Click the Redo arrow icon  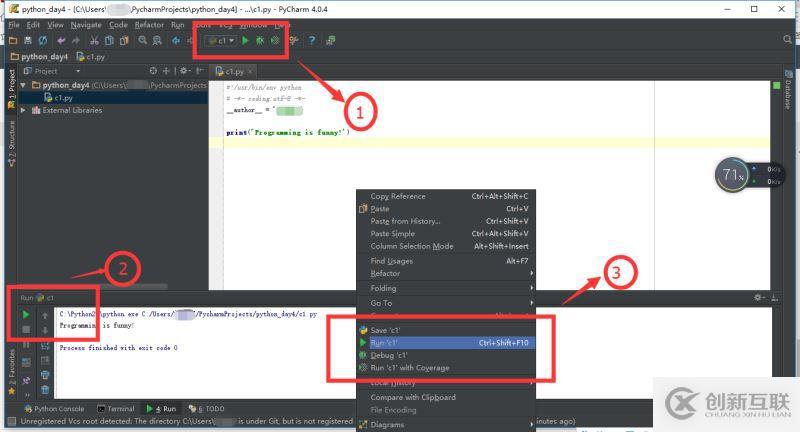coord(76,40)
